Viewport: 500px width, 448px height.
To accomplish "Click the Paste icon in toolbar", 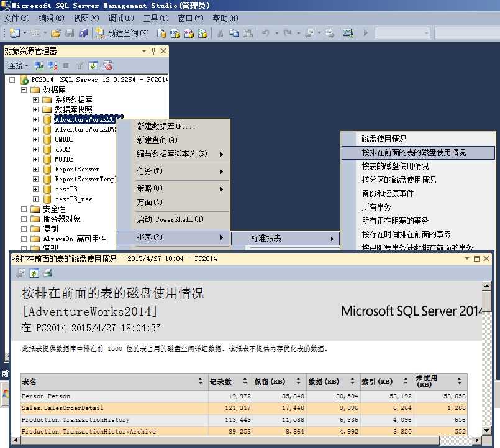I will coord(248,33).
